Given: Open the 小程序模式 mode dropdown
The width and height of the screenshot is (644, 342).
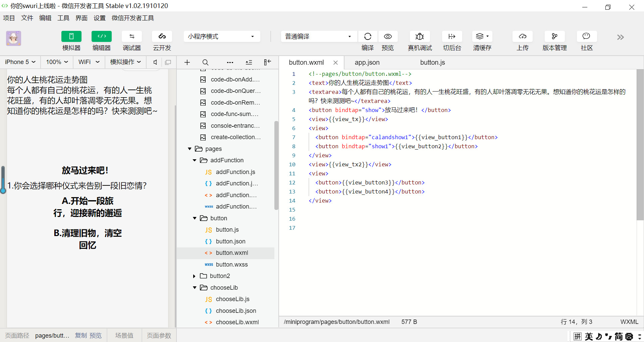Looking at the screenshot, I should pos(221,37).
